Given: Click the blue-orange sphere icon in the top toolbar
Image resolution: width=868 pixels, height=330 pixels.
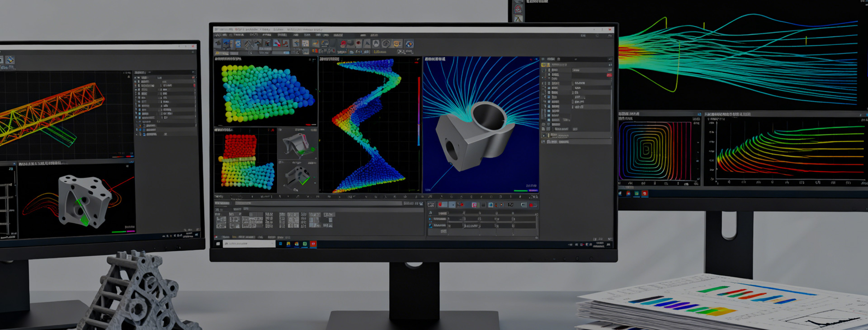Looking at the screenshot, I should tap(409, 44).
